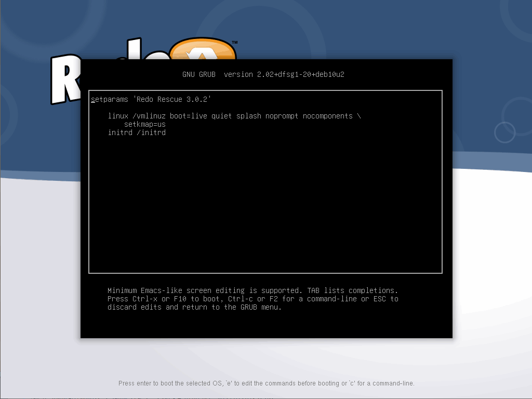Click the 'setparams' line in GRUB editor

(151, 99)
